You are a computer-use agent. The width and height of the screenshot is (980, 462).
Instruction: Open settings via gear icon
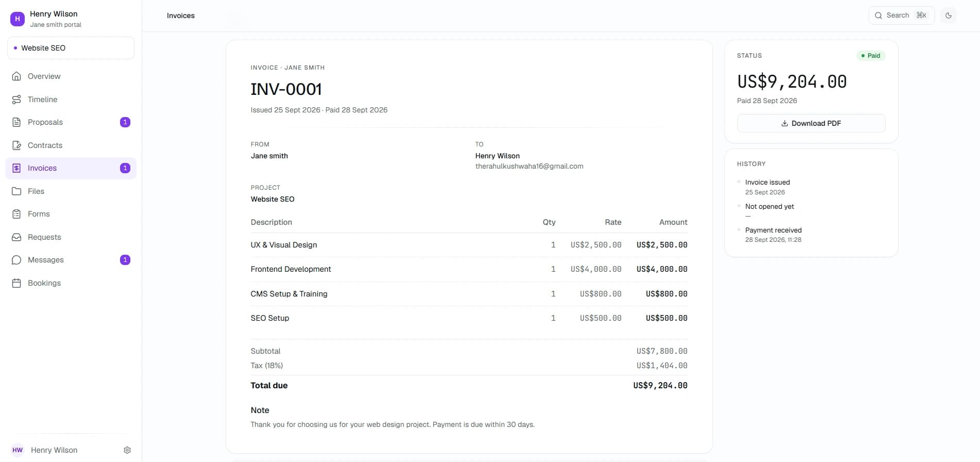pyautogui.click(x=127, y=450)
